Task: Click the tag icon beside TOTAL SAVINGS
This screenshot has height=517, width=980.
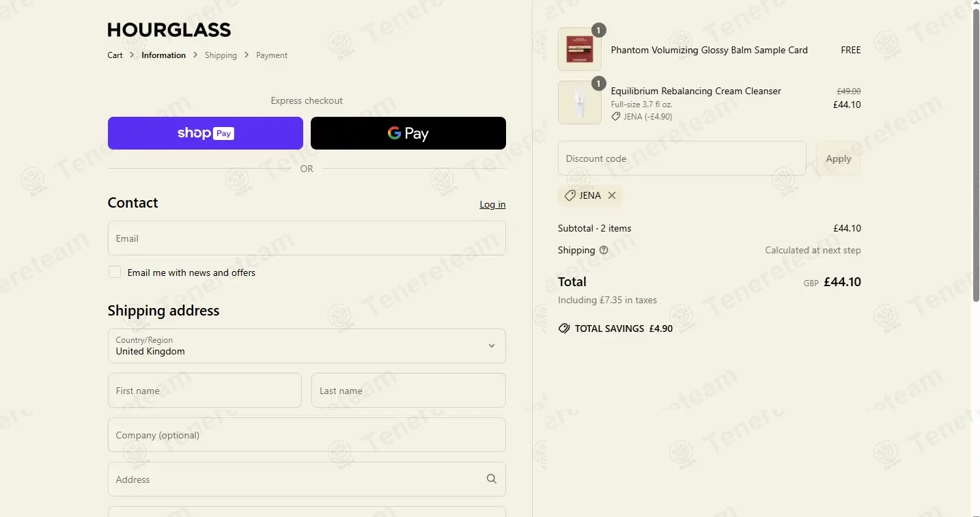Action: point(564,329)
